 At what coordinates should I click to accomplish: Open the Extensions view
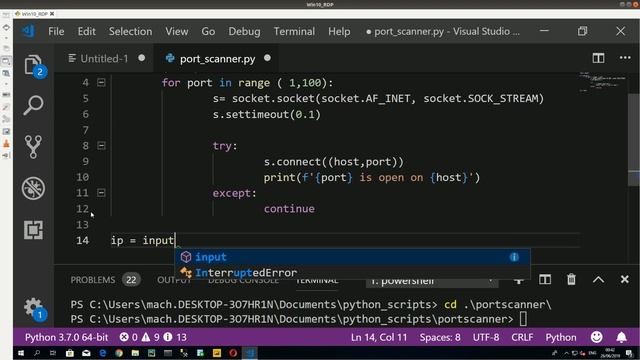[x=33, y=230]
